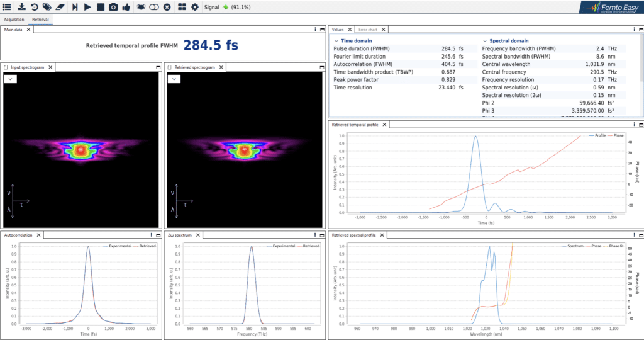Select the Retrieved temporal profile tab
The image size is (644, 340).
(x=355, y=125)
